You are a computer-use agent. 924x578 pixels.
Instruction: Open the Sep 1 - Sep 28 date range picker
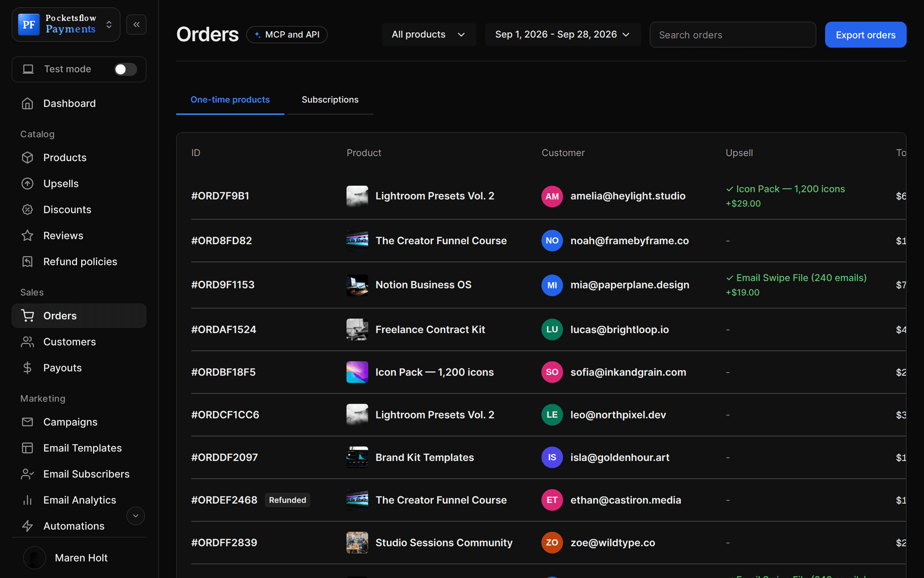coord(563,35)
